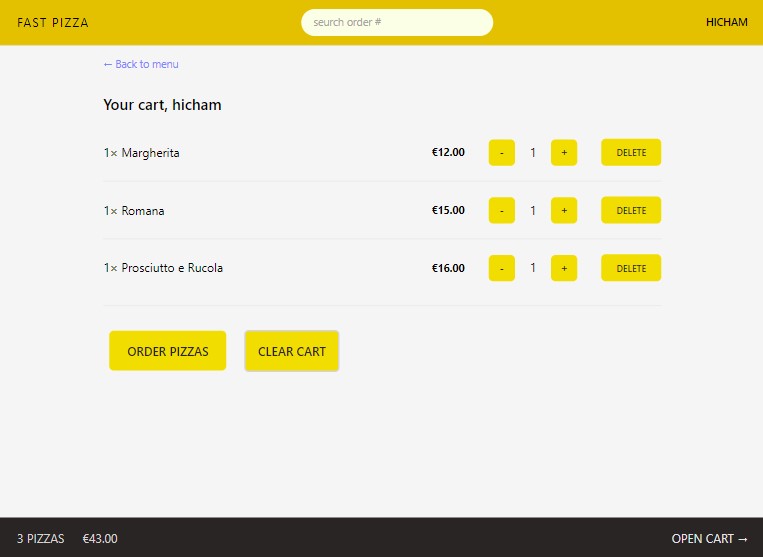
Task: Increase Prosciutto e Rucola quantity
Action: click(564, 268)
